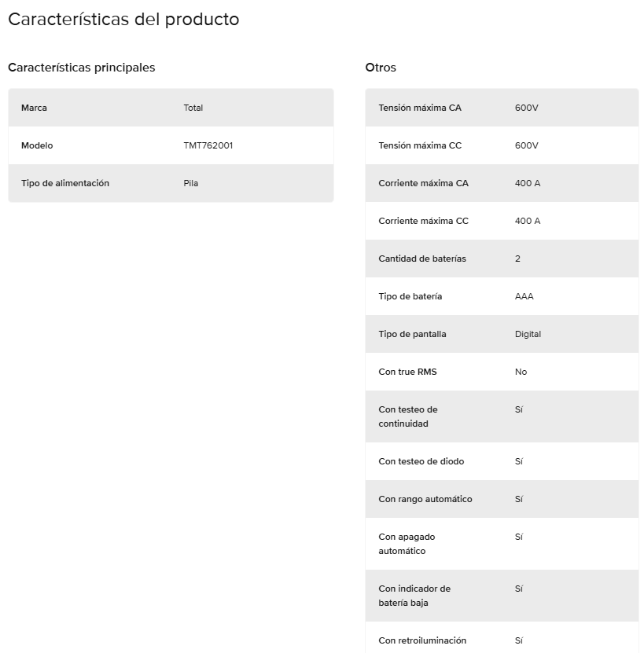
Task: Click the "Con testeo de diodo" label
Action: (x=421, y=461)
